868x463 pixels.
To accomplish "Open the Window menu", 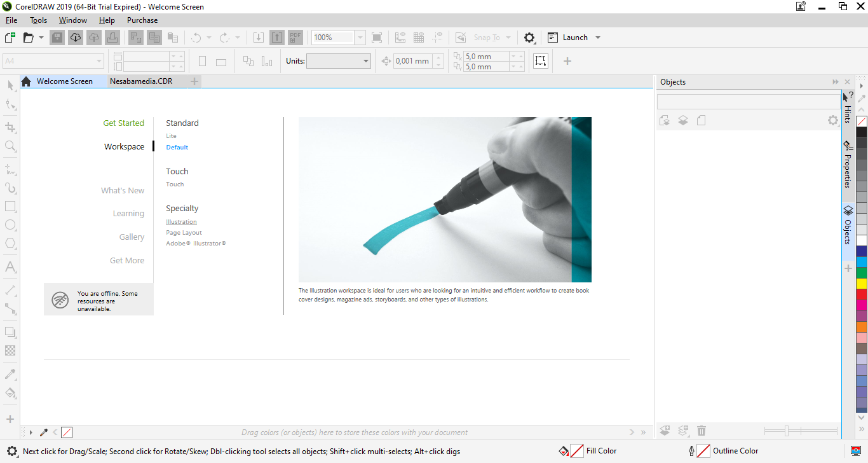I will [73, 20].
